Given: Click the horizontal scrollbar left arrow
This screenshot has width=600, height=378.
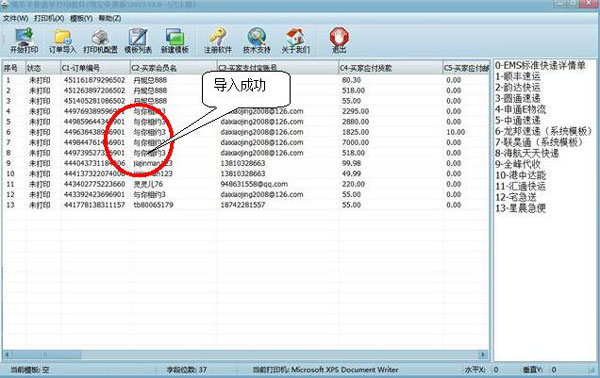Looking at the screenshot, I should pyautogui.click(x=7, y=355).
